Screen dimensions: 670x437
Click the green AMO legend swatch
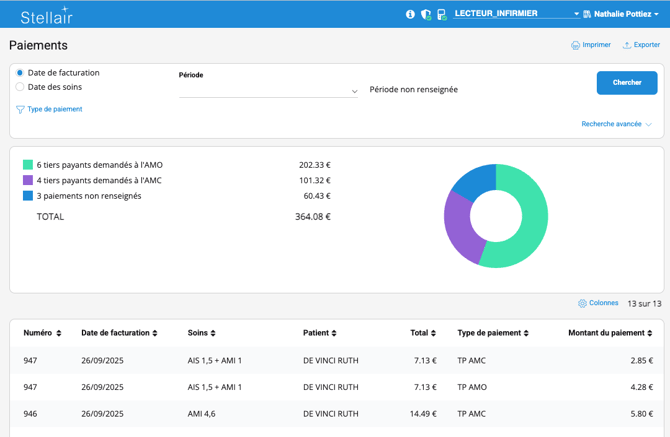(x=28, y=165)
